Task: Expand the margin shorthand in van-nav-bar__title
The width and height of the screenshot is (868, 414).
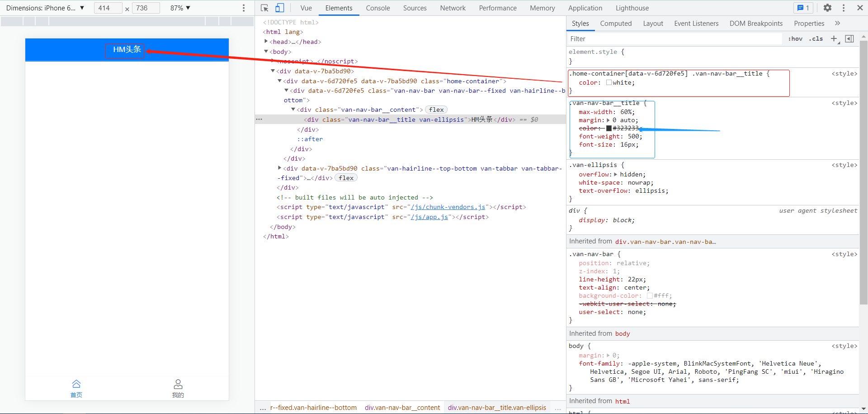Action: pos(608,120)
